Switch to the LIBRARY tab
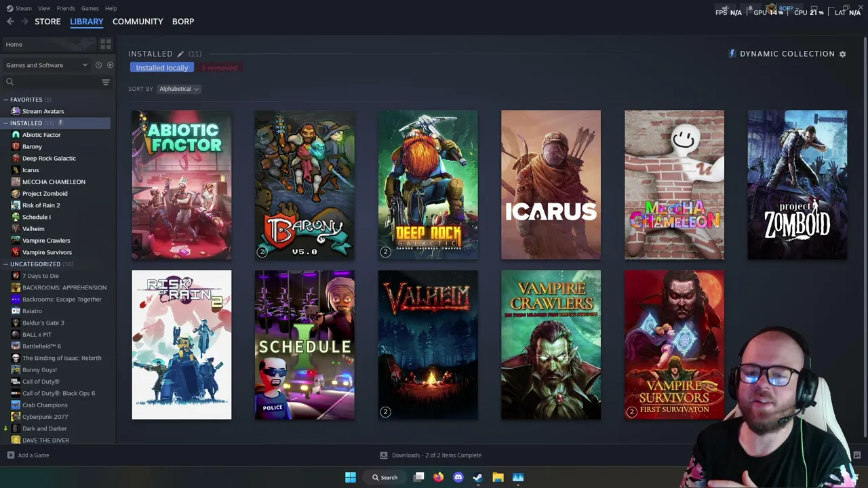Viewport: 868px width, 488px height. coord(87,22)
